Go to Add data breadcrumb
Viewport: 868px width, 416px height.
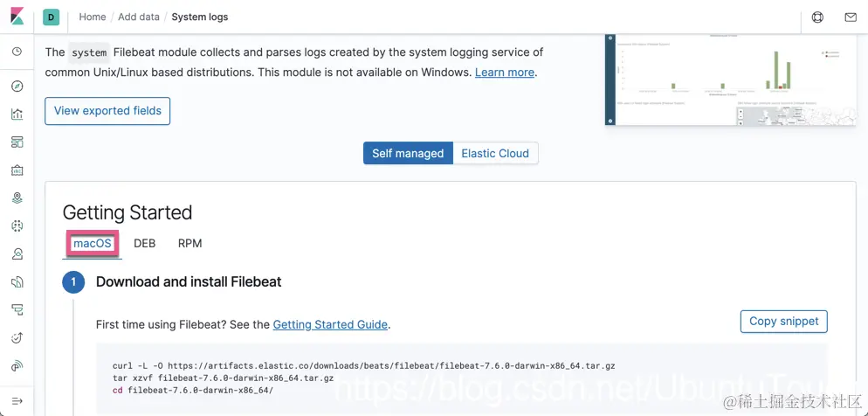click(139, 17)
